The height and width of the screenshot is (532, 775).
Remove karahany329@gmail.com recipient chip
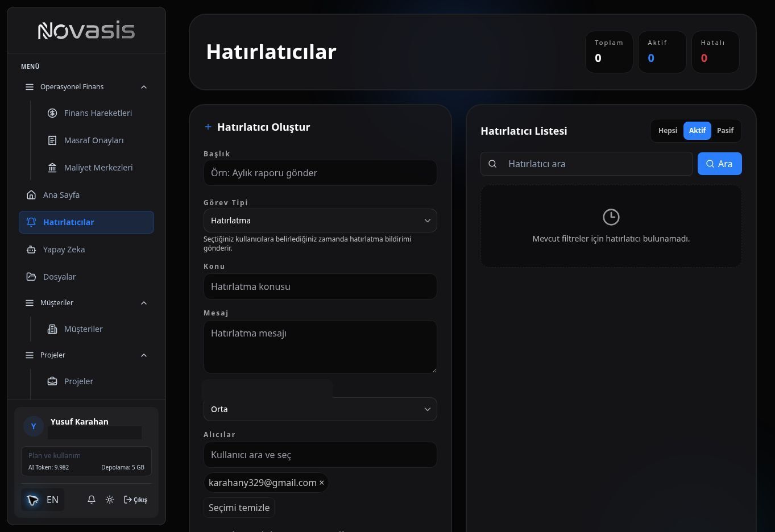coord(322,483)
